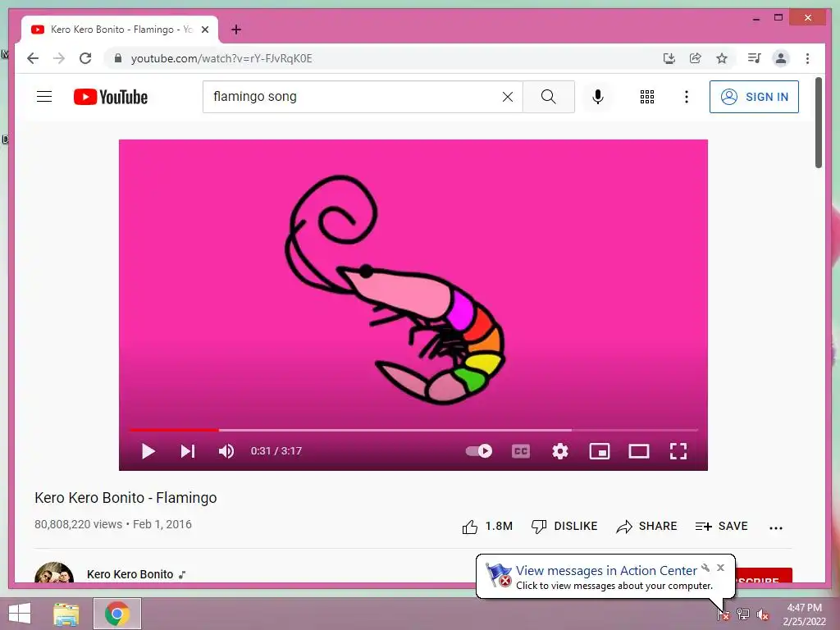The height and width of the screenshot is (630, 840).
Task: Close the Action Center balloon
Action: tap(720, 568)
